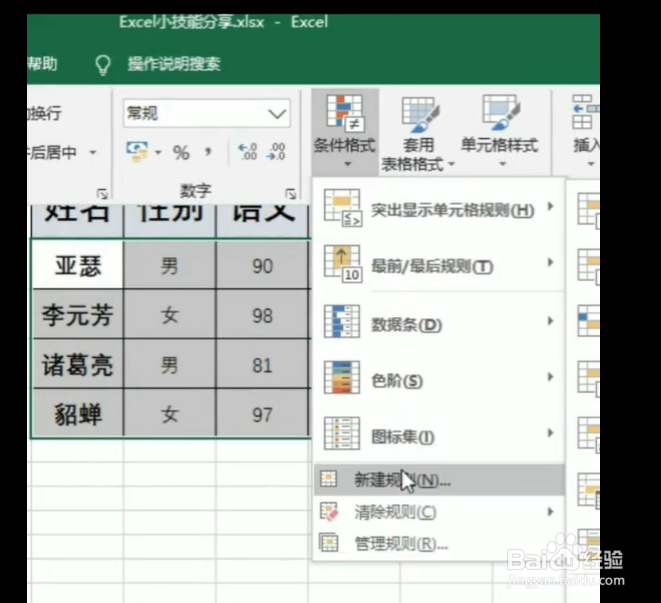
Task: Select the 性别 header cell
Action: click(x=169, y=220)
